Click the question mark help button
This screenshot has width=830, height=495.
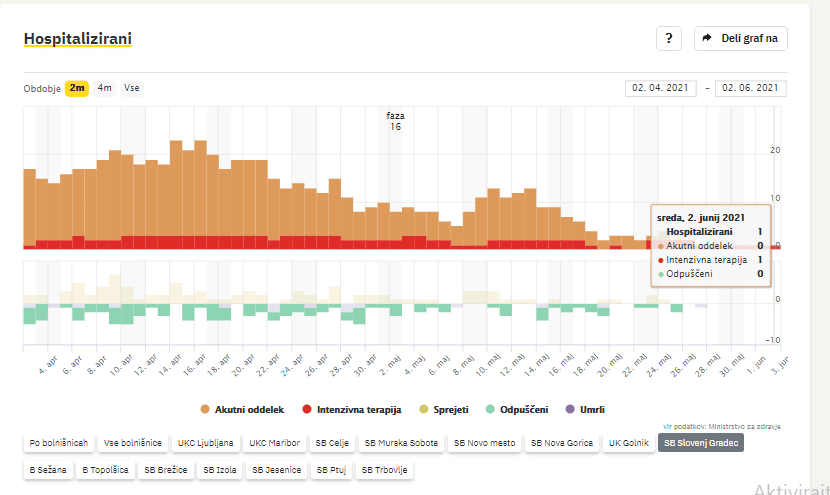(x=668, y=39)
